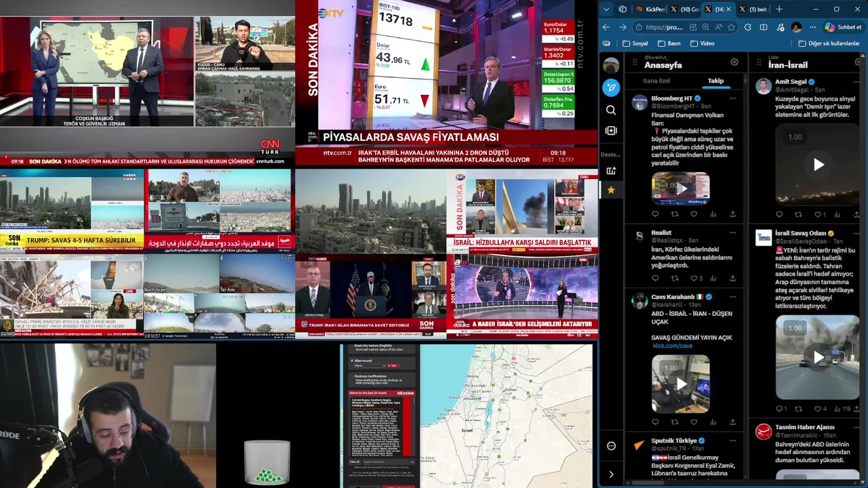The width and height of the screenshot is (868, 488).
Task: Like the Cavs Karahanlı post
Action: tap(694, 422)
